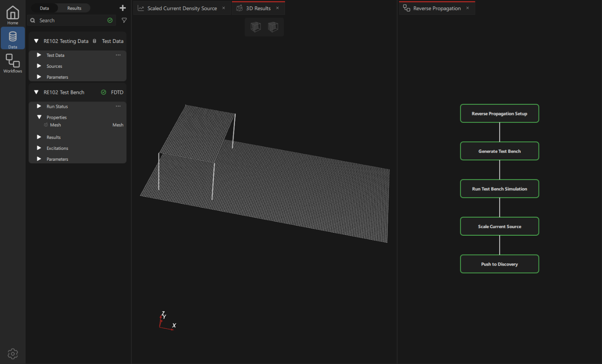The height and width of the screenshot is (364, 602).
Task: Click the left cube view icon
Action: coord(256,27)
